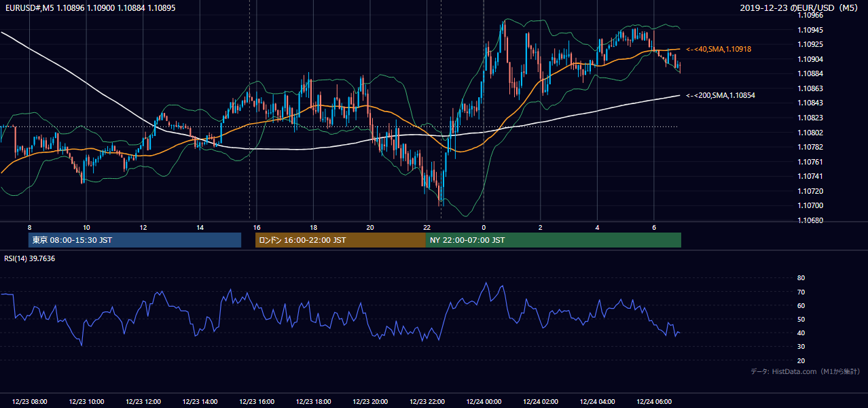The image size is (868, 408).
Task: Click RSI scale value 60
Action: (801, 305)
